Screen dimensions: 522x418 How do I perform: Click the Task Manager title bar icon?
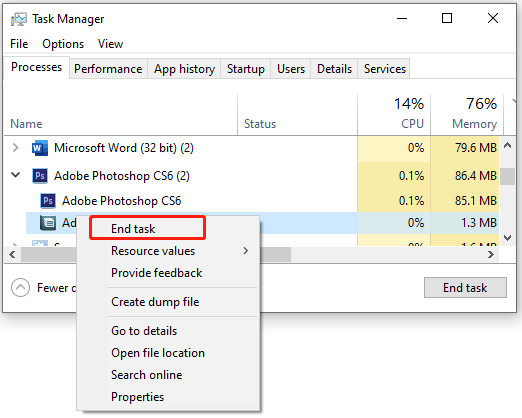click(18, 19)
